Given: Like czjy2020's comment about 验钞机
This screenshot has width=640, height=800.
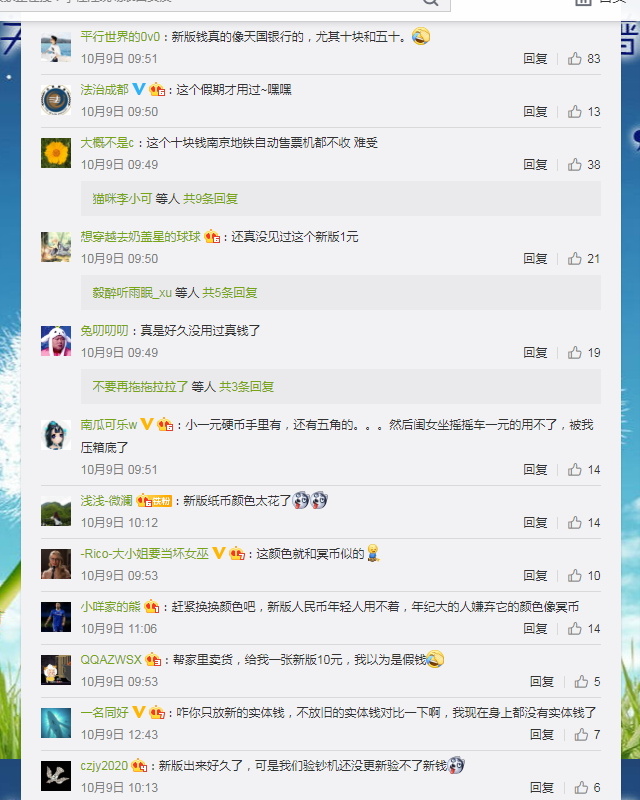Looking at the screenshot, I should coord(581,788).
